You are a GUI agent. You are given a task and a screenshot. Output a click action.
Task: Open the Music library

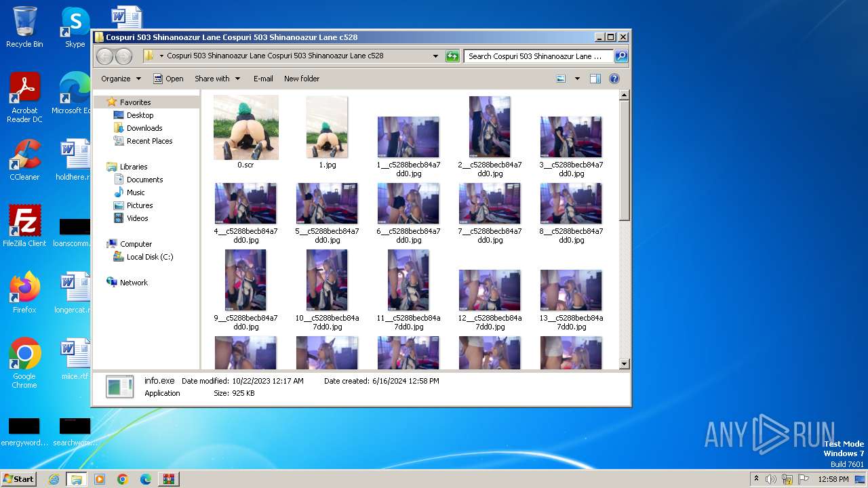pyautogui.click(x=136, y=192)
